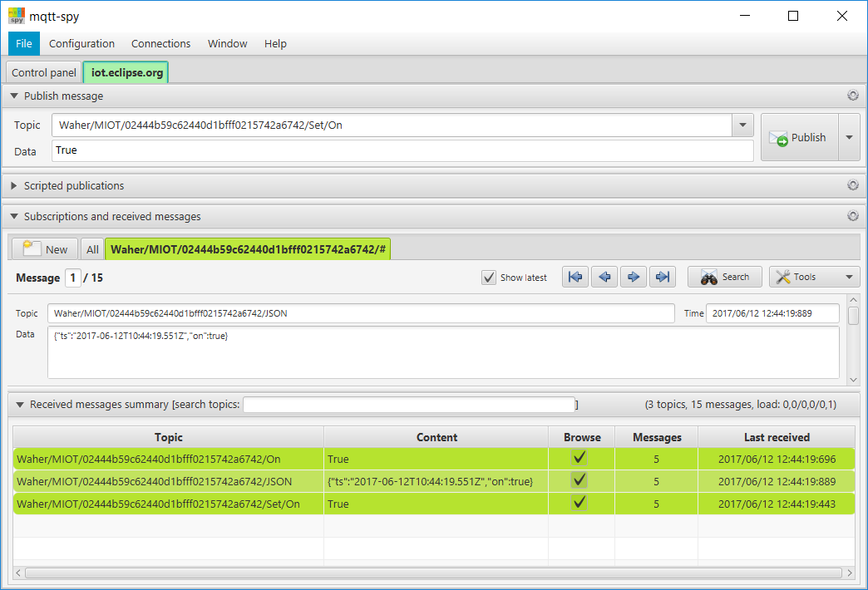Sort by the Content column header

pyautogui.click(x=436, y=437)
